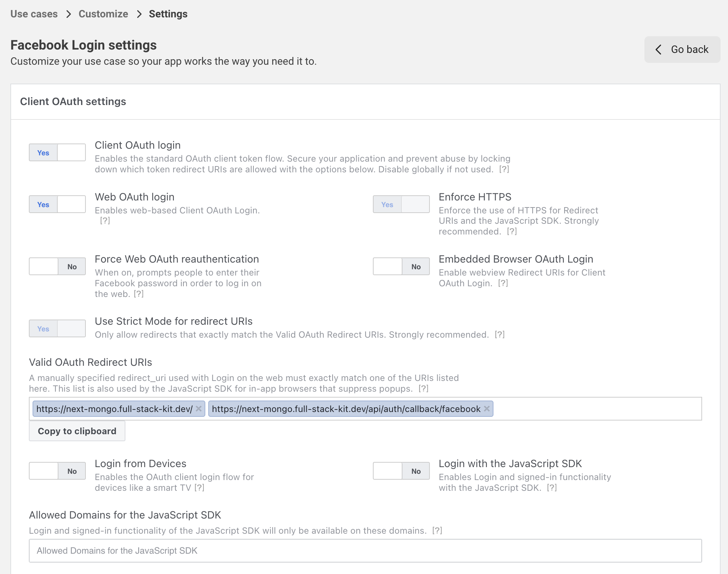Screen dimensions: 728x574
Task: Go to Use cases breadcrumb
Action: 34,14
